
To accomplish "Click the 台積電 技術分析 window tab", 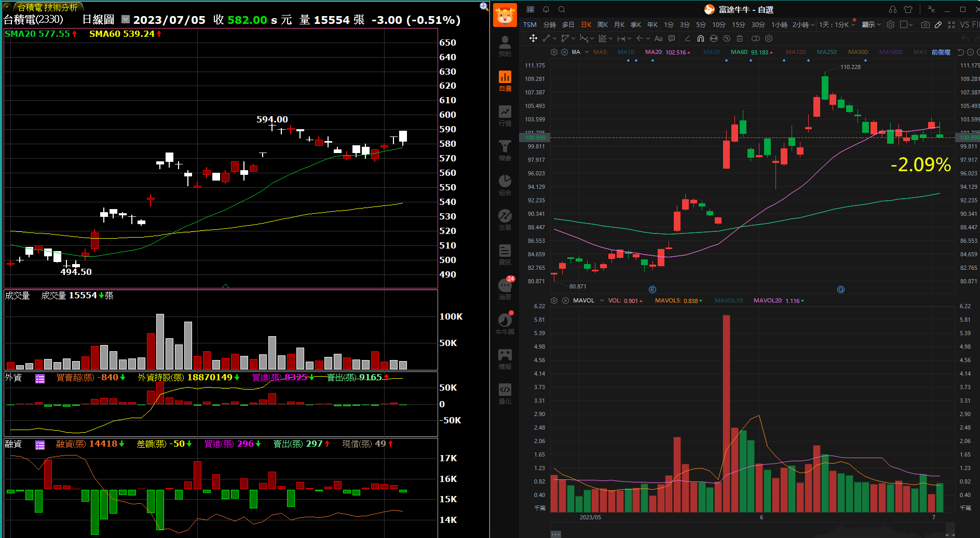I will point(47,7).
